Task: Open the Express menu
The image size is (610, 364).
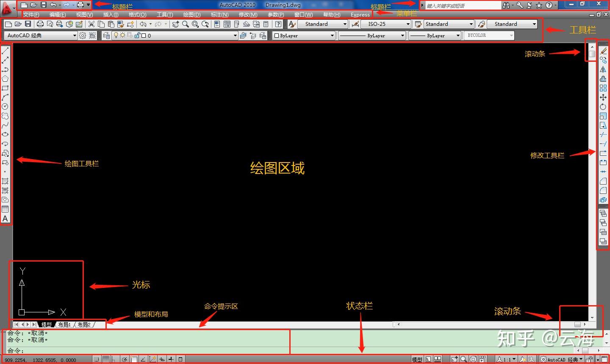Action: click(x=360, y=15)
